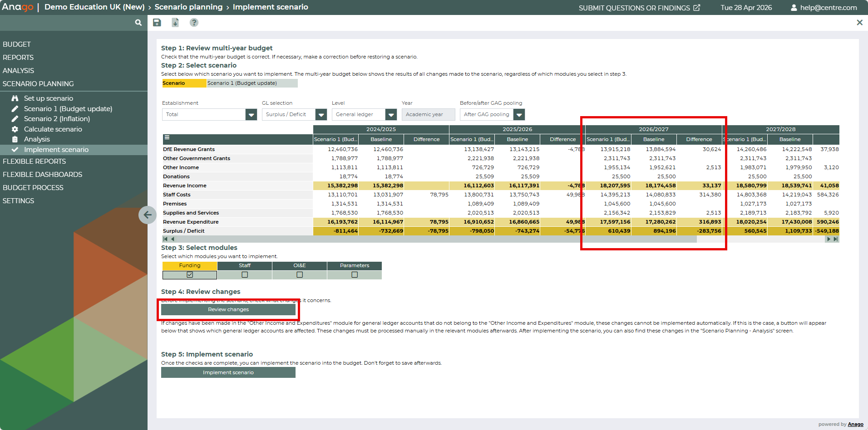This screenshot has width=868, height=430.
Task: Jump to first table column with start arrow
Action: click(x=165, y=239)
